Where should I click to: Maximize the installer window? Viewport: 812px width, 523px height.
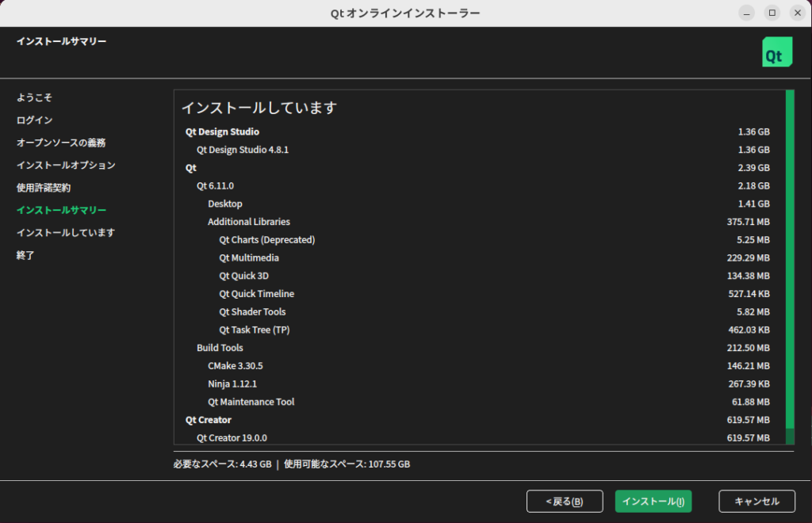pos(771,13)
